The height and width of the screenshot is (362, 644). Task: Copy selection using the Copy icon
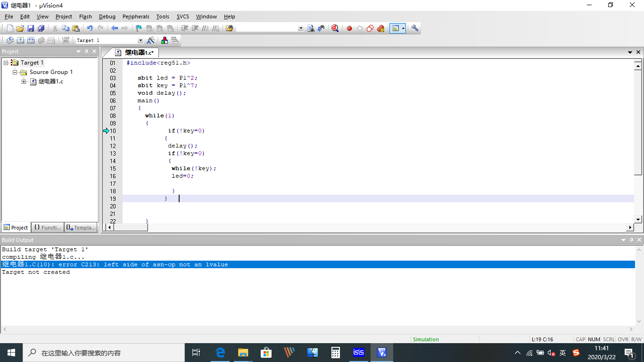(66, 28)
